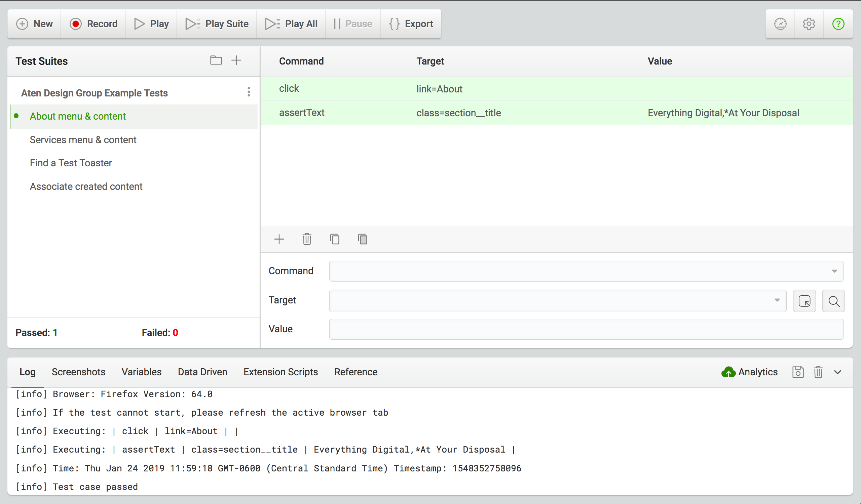Click the Everything Digital value cell
The width and height of the screenshot is (861, 504).
pyautogui.click(x=723, y=113)
